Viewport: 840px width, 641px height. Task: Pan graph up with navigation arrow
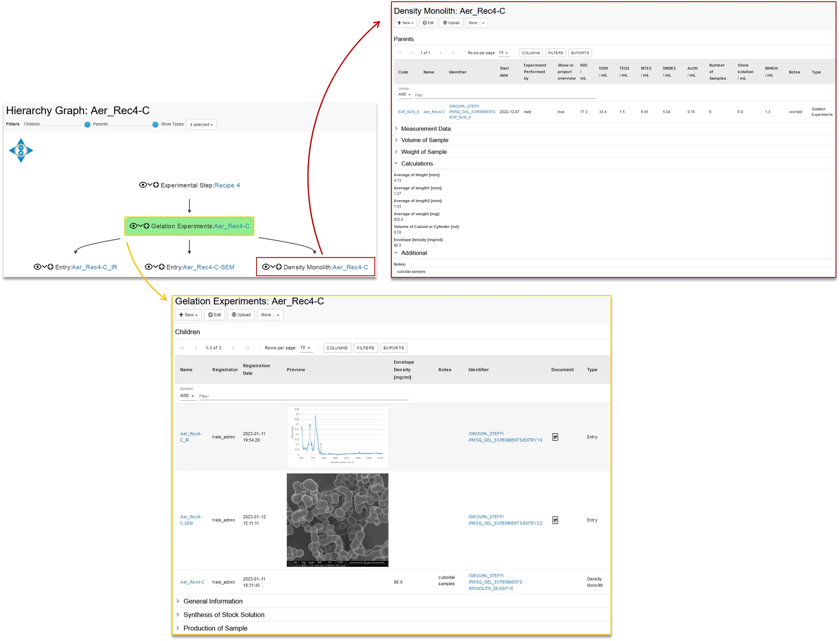pyautogui.click(x=21, y=141)
